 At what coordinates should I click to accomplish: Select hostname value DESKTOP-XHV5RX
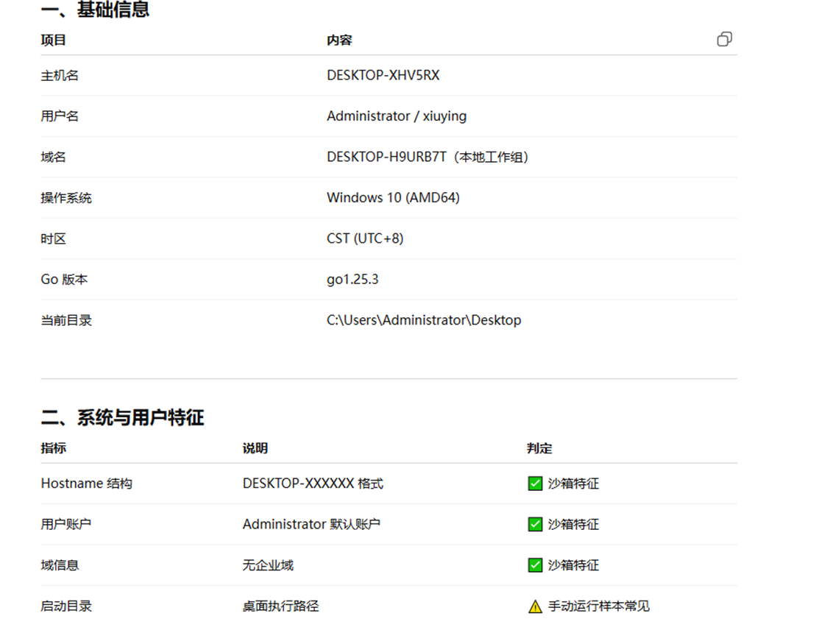(383, 75)
